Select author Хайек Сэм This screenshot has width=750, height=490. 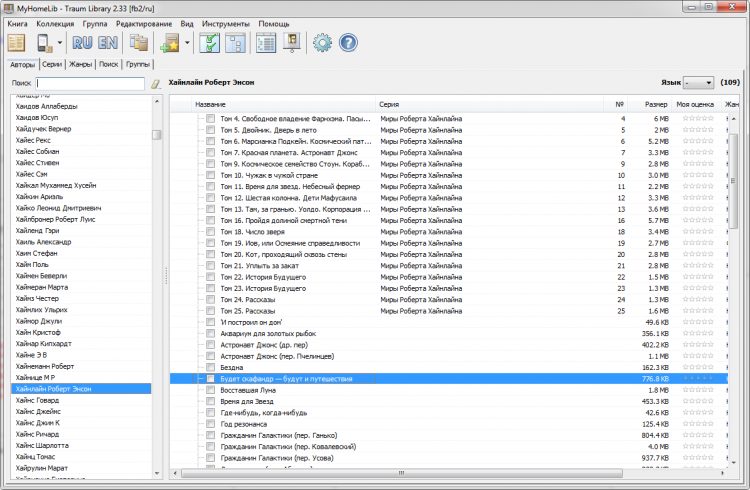[x=31, y=174]
